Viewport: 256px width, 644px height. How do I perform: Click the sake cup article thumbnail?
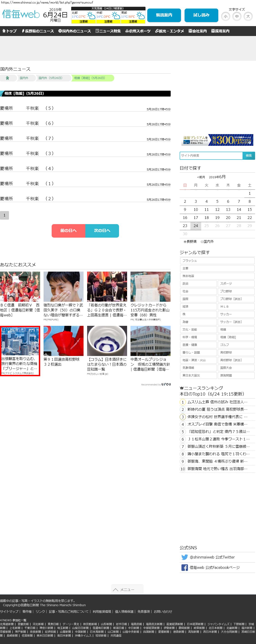(x=107, y=341)
